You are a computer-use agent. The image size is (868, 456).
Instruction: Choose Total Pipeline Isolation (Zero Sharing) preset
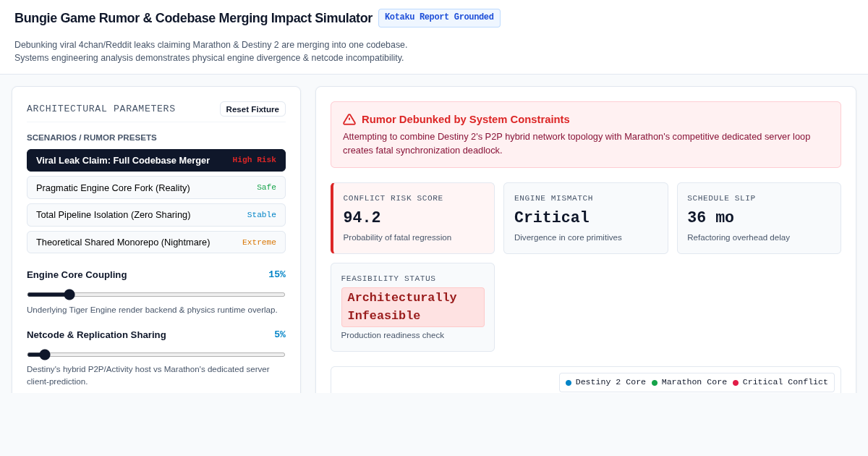(156, 215)
